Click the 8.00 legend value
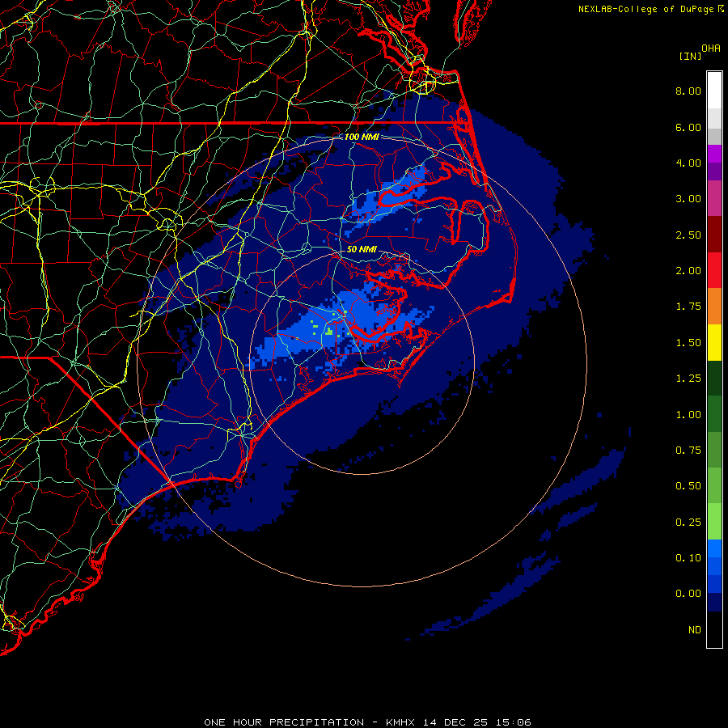 (688, 91)
